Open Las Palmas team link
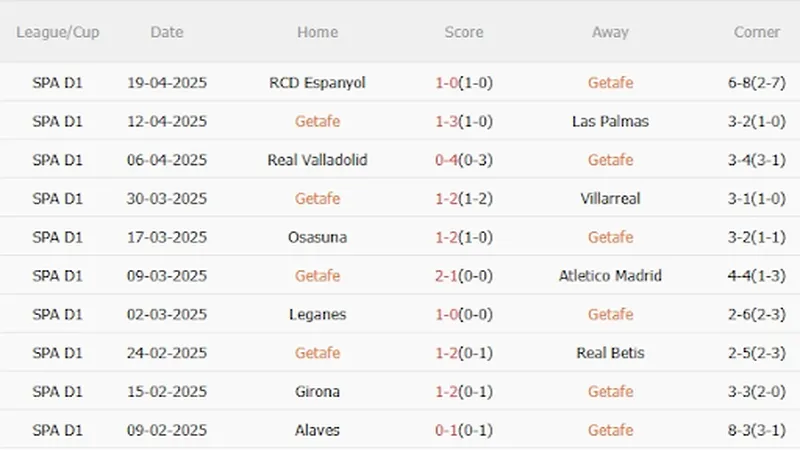Screen dimensions: 800x450 [x=610, y=121]
